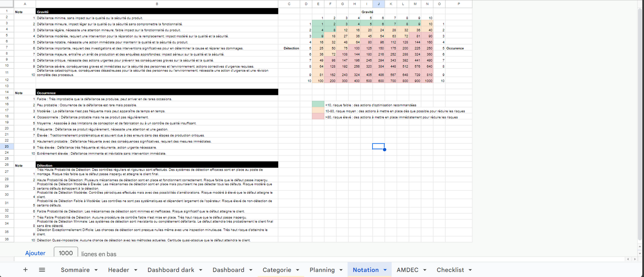Click the add new sheet plus icon
Screen dimensions: 644x277
[x=25, y=270]
